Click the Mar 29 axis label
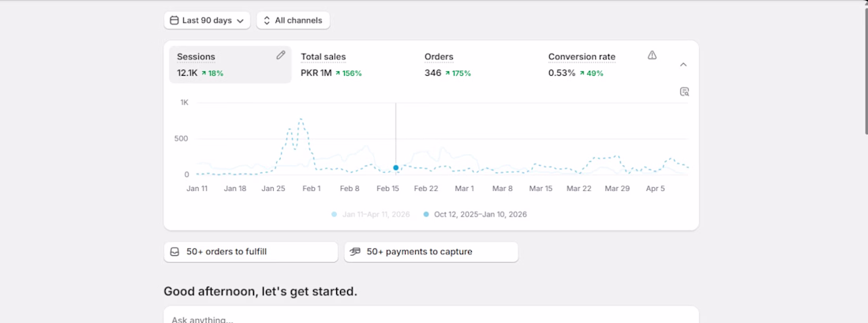 [x=617, y=189]
